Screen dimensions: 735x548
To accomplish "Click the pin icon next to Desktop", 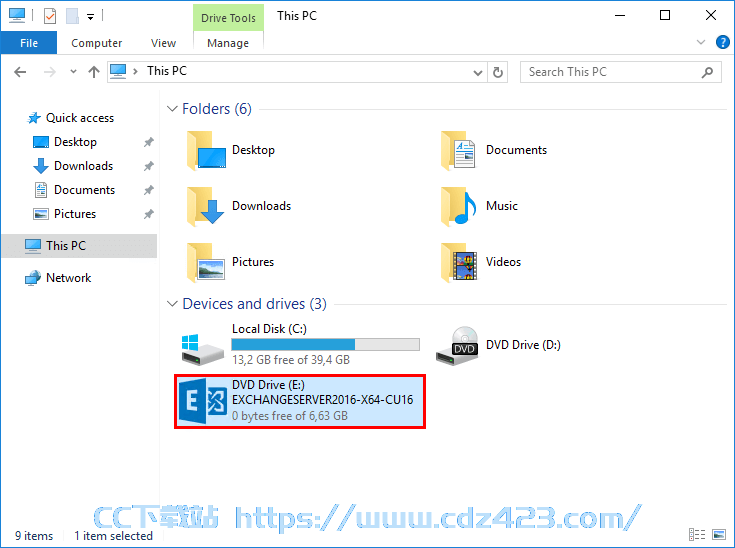I will [x=149, y=142].
